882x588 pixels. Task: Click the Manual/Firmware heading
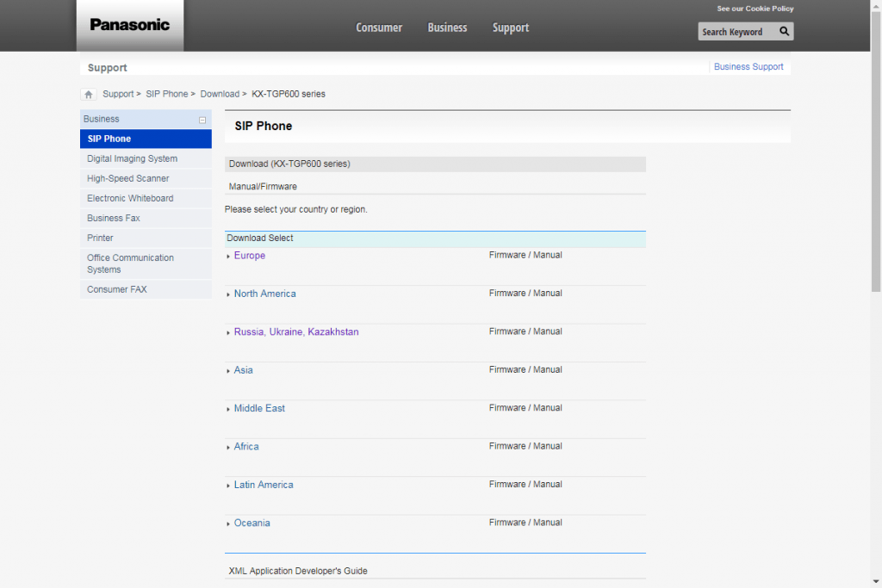point(263,187)
